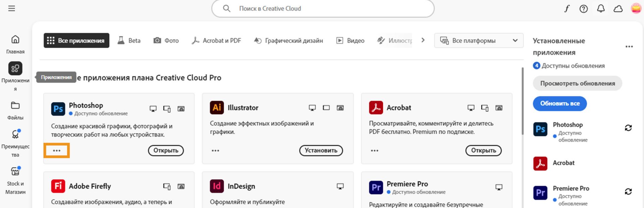This screenshot has height=208, width=644.
Task: Click the Photoshop desktop platform icon
Action: click(153, 109)
